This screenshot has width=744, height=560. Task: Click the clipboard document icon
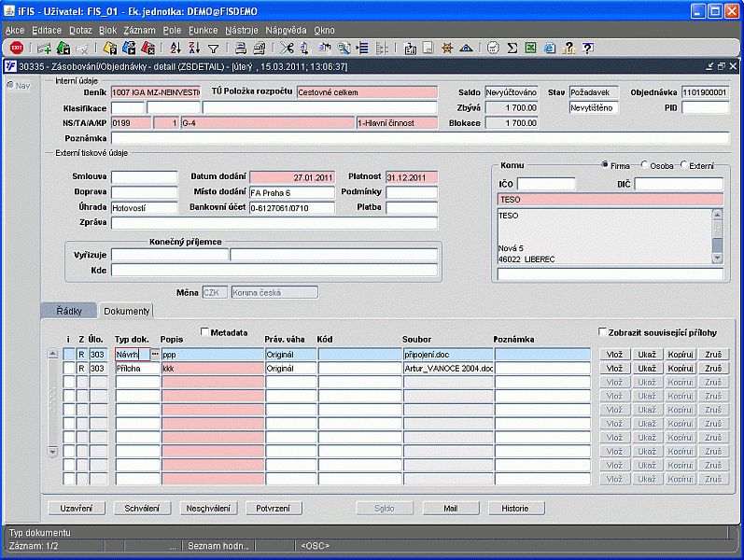click(x=410, y=48)
